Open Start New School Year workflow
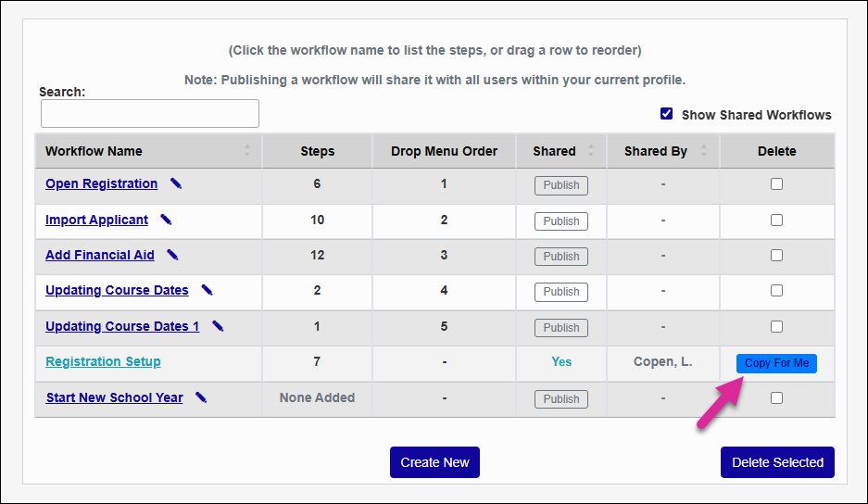 (115, 397)
